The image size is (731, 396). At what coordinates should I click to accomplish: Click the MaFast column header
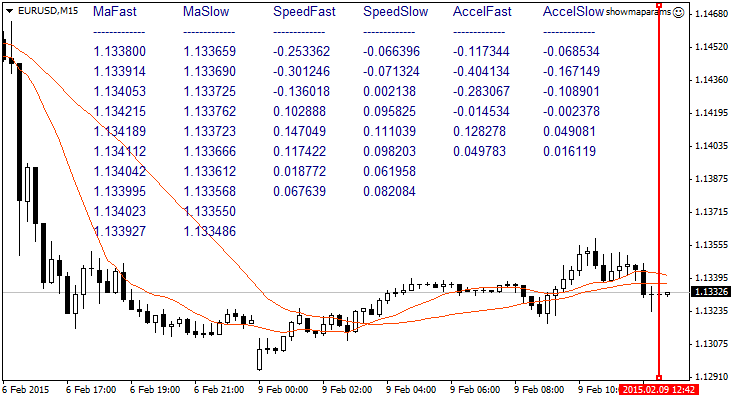(115, 12)
